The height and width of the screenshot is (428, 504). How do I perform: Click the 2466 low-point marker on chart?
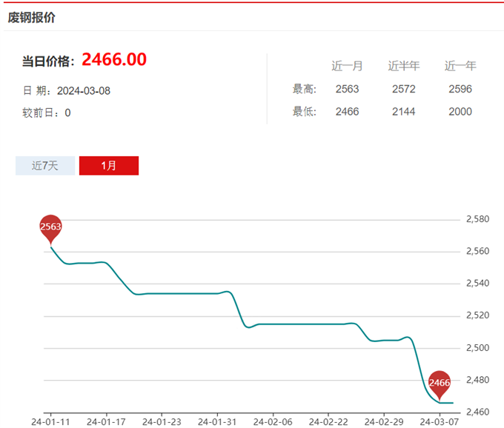coord(440,384)
